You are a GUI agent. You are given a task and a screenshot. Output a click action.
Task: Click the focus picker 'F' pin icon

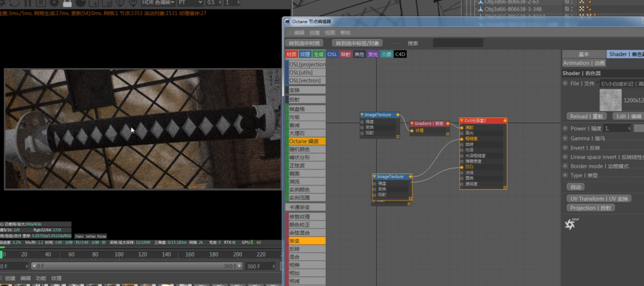tap(120, 3)
